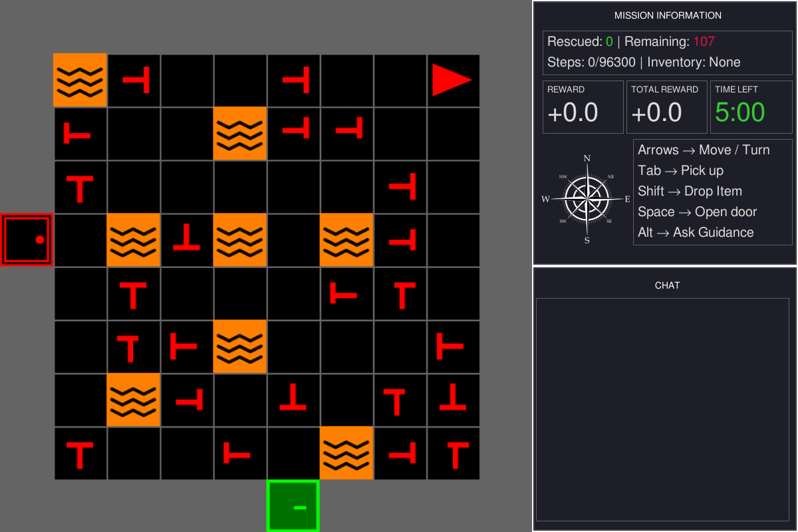The image size is (798, 532).
Task: Click the red agent arrow in the top-right cell
Action: tap(452, 80)
